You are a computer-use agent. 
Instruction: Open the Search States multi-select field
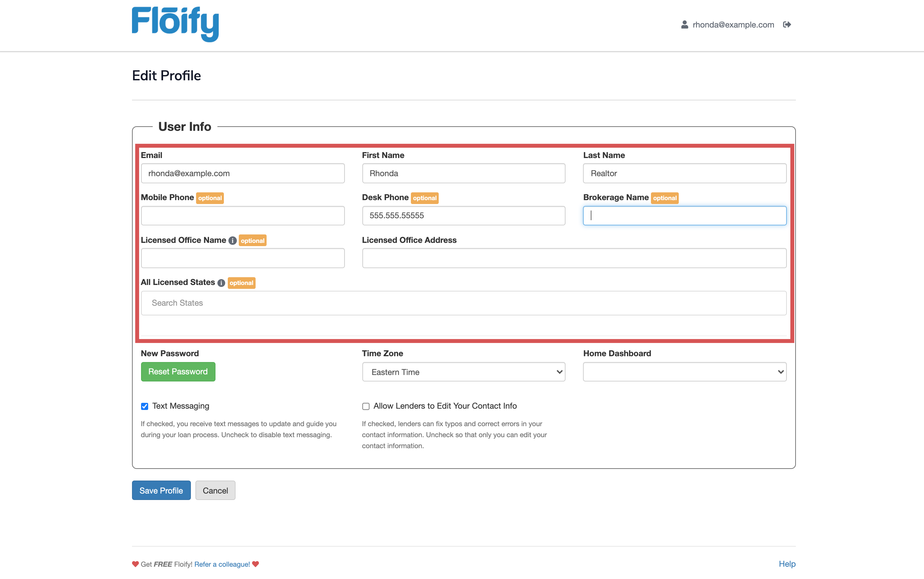(x=463, y=303)
